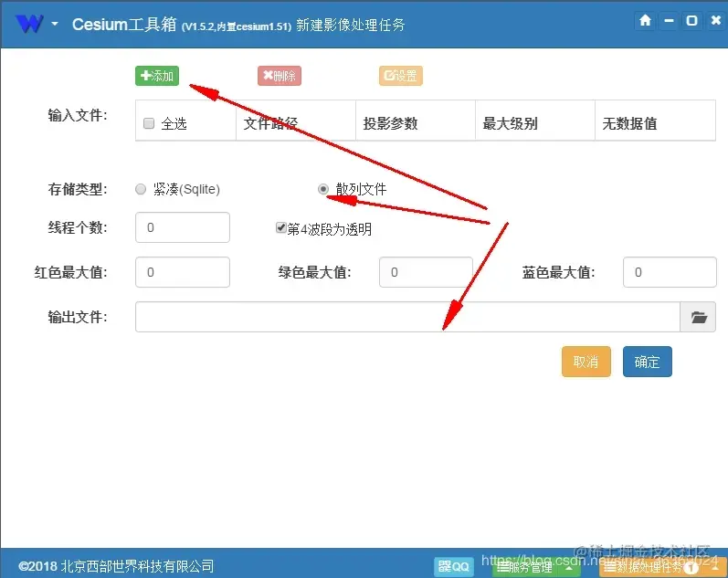
Task: Click the 蓝色最大值 input field
Action: 670,272
